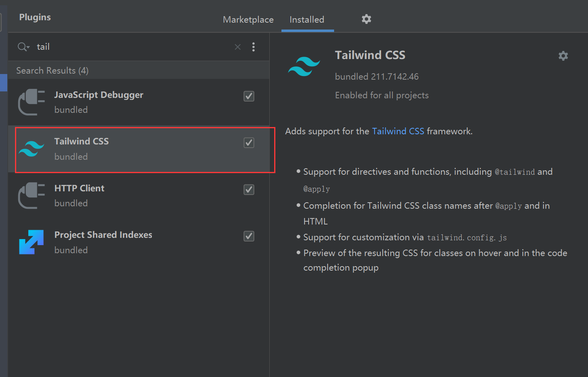Image resolution: width=588 pixels, height=377 pixels.
Task: Clear the plugin search text
Action: 238,47
